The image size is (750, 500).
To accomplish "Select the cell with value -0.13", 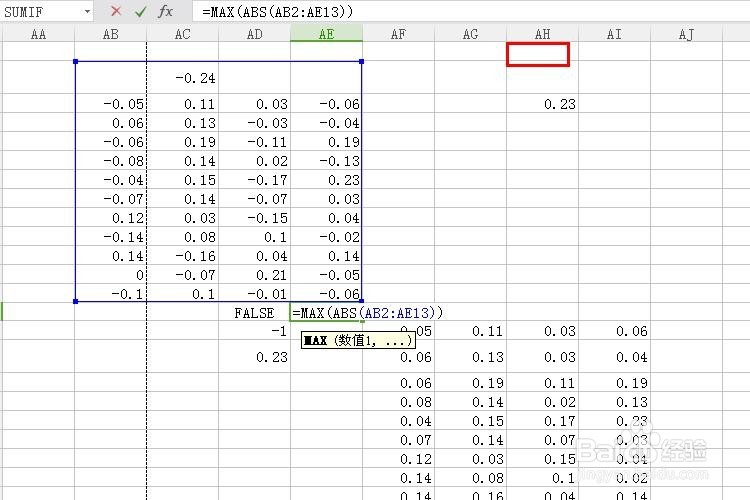I will (x=326, y=161).
